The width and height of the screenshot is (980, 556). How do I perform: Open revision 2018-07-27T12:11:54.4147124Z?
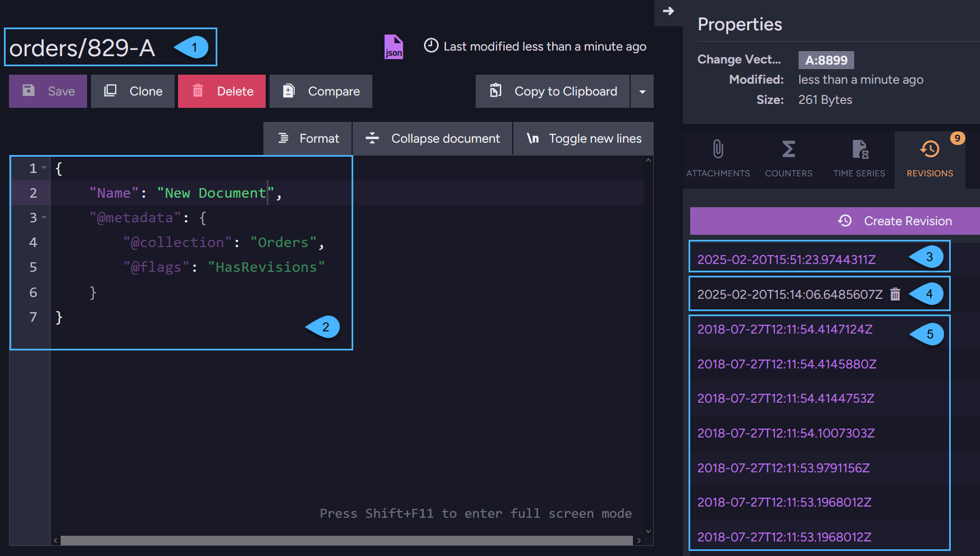coord(785,329)
